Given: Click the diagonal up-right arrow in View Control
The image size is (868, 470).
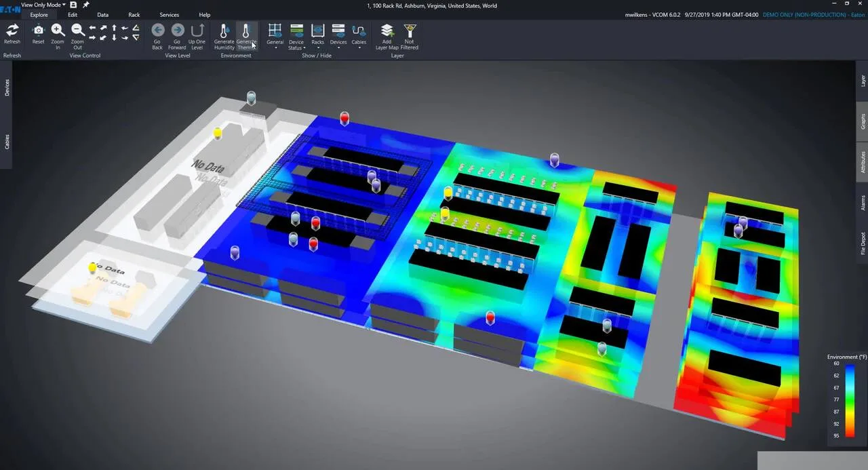Looking at the screenshot, I should [x=103, y=28].
